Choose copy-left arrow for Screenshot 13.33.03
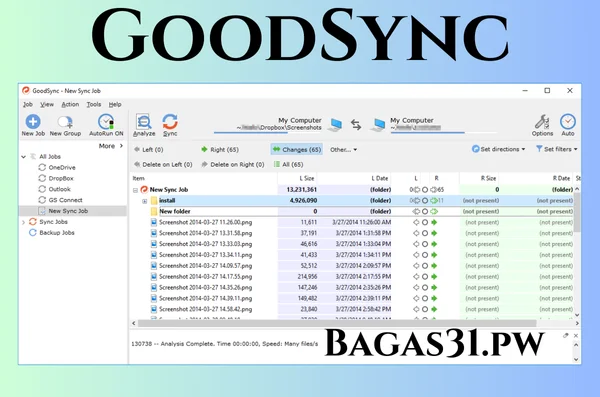 point(416,244)
